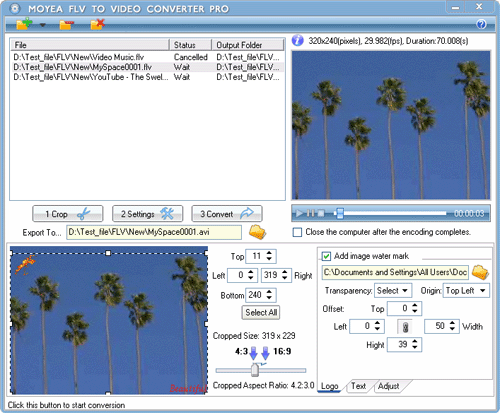Select the YouTube - The Swel... file row

click(x=147, y=77)
